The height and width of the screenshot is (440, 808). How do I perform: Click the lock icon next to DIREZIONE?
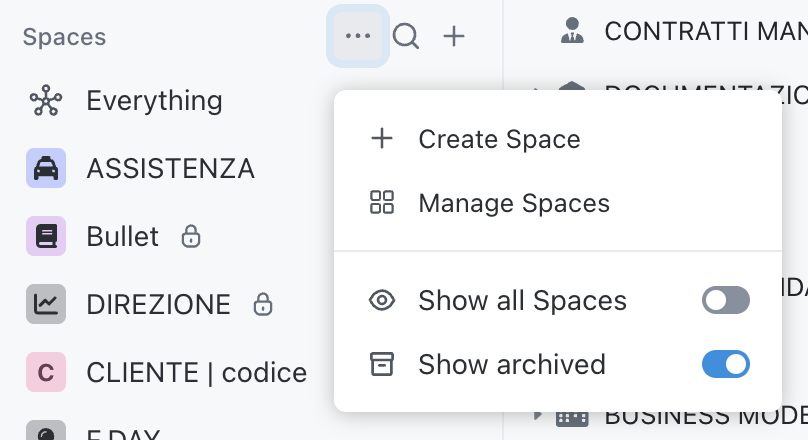click(x=263, y=304)
